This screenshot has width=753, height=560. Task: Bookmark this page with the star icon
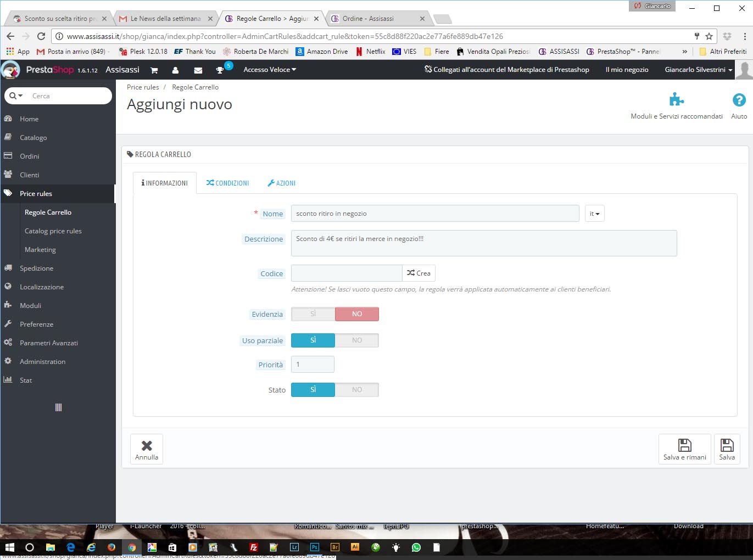click(x=709, y=36)
